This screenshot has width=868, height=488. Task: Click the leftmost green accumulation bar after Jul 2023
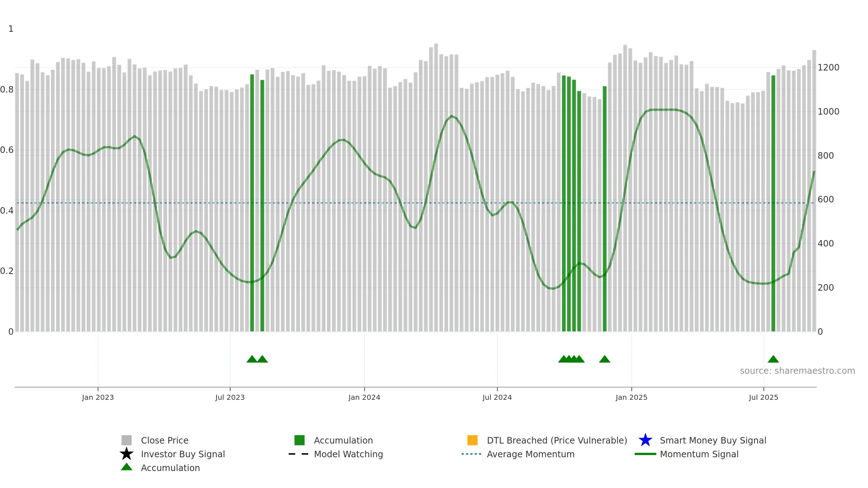[252, 203]
